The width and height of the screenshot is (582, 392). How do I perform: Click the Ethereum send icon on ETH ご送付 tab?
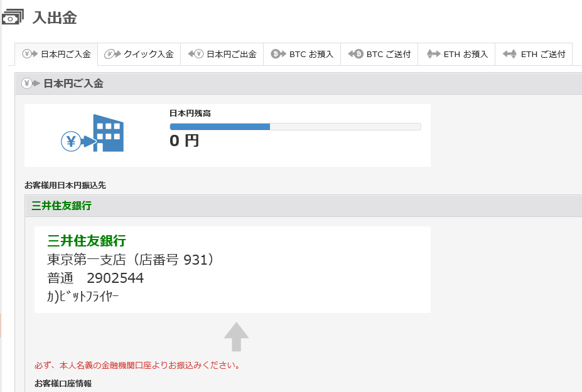pyautogui.click(x=510, y=54)
